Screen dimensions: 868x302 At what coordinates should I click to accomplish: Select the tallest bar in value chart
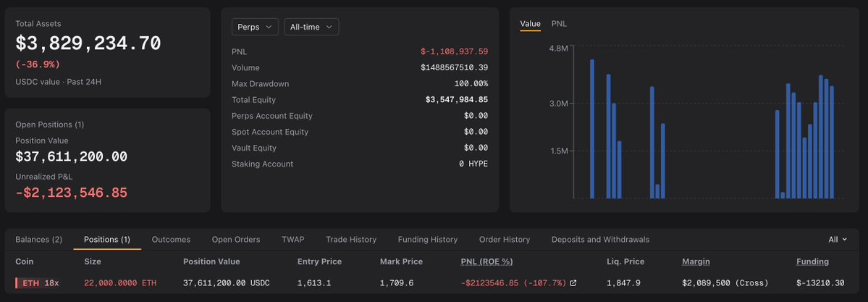591,129
